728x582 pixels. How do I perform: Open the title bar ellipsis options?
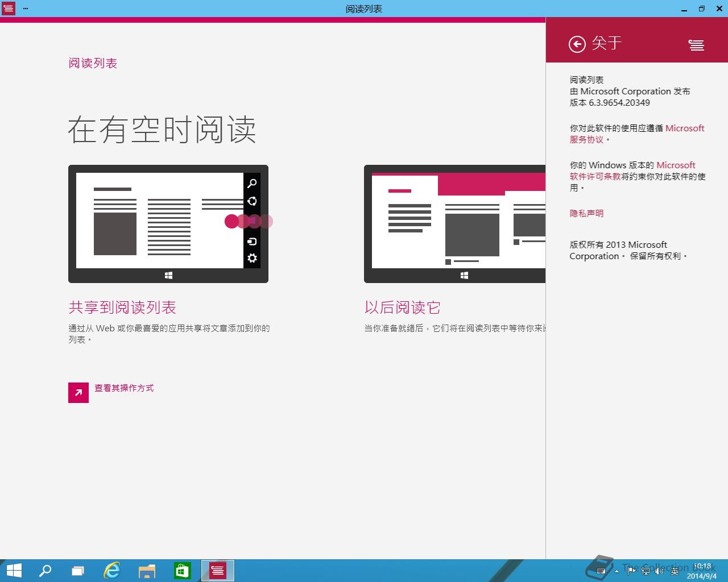[x=25, y=9]
